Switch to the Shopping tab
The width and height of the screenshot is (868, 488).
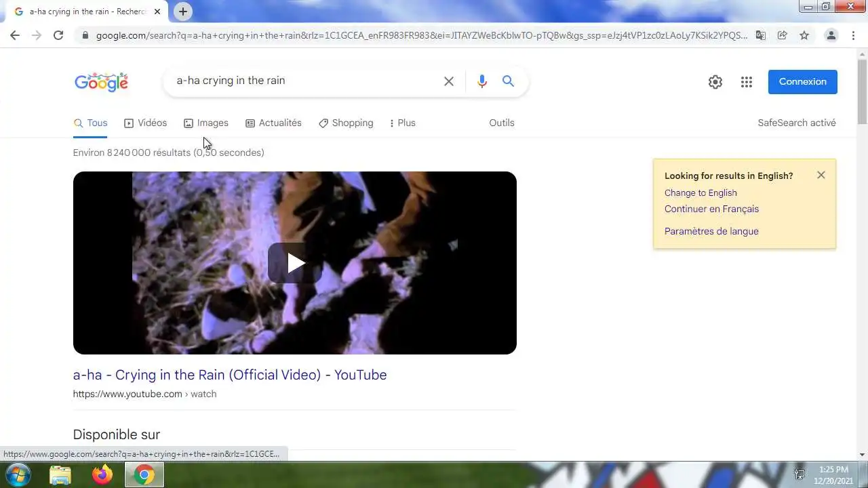coord(346,123)
